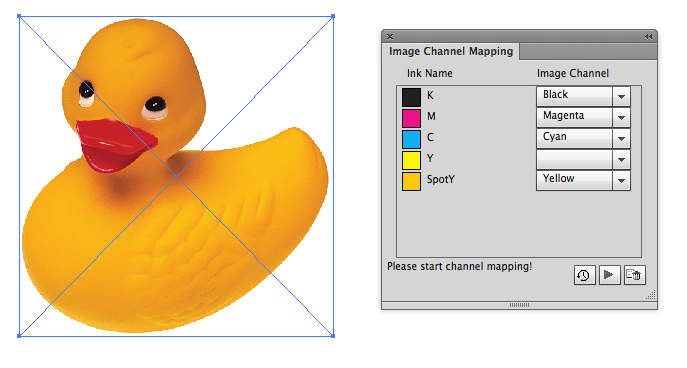Viewport: 687px width, 368px height.
Task: Click the black K ink swatch
Action: pos(411,97)
